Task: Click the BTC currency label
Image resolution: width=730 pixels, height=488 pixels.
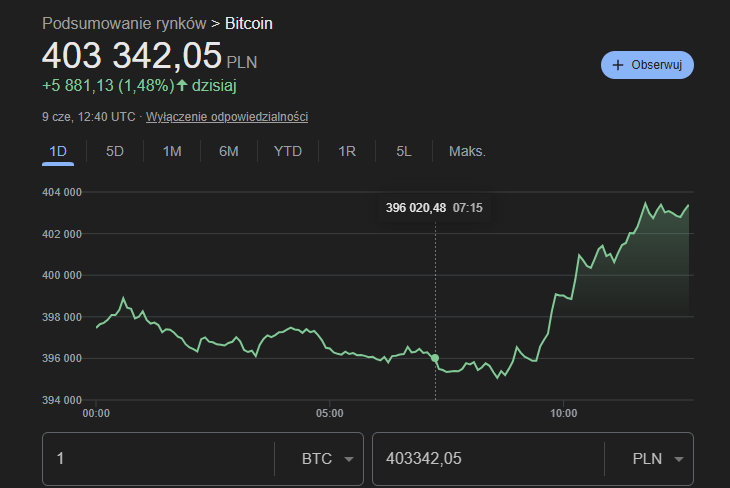Action: pyautogui.click(x=317, y=459)
